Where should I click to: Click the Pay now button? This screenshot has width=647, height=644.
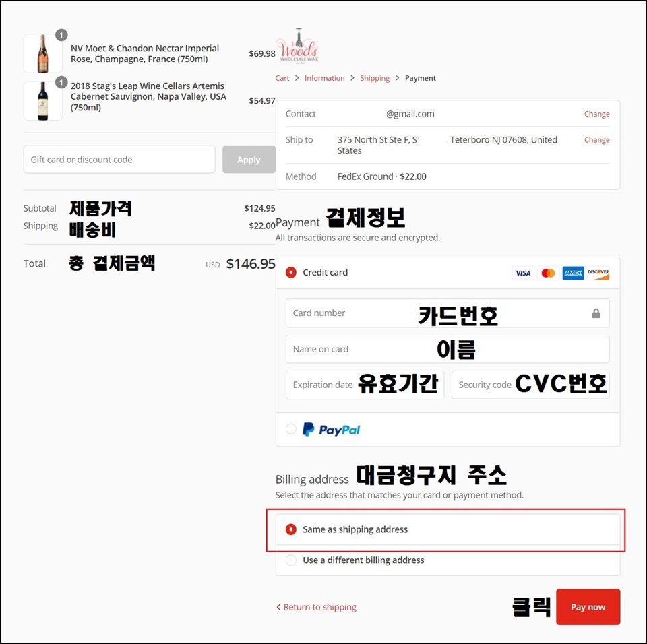pyautogui.click(x=588, y=607)
